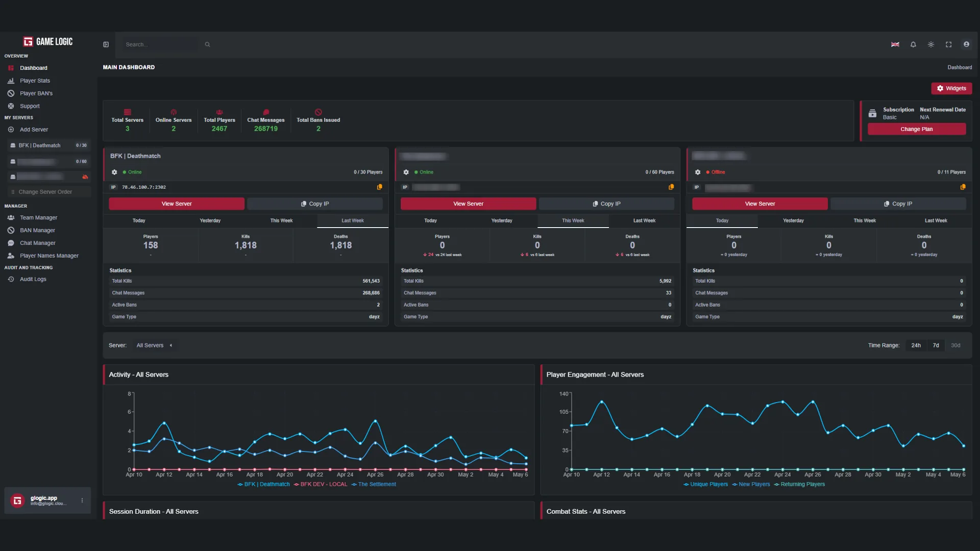This screenshot has height=551, width=980.
Task: Select the 7d time range
Action: (936, 345)
